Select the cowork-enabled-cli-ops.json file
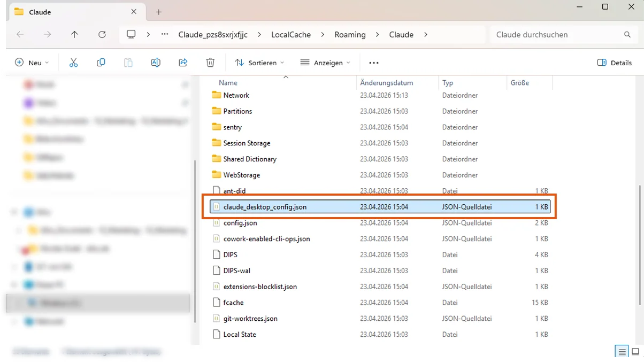Screen dimensions: 644x363 click(x=380, y=238)
